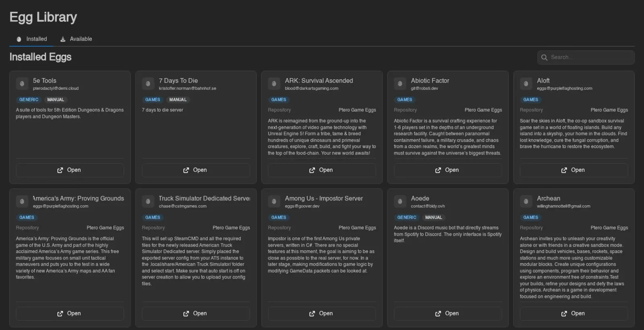644x330 pixels.
Task: Click the egg icon on Aoede card
Action: tap(400, 201)
